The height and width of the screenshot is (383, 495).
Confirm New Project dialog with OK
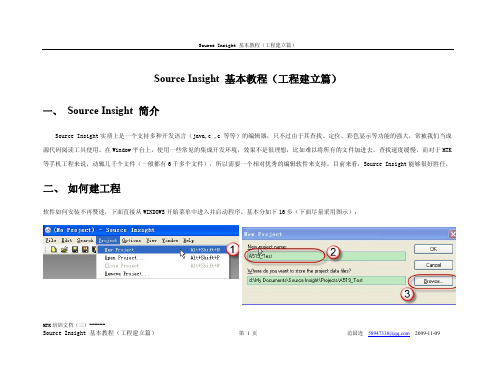[x=433, y=249]
